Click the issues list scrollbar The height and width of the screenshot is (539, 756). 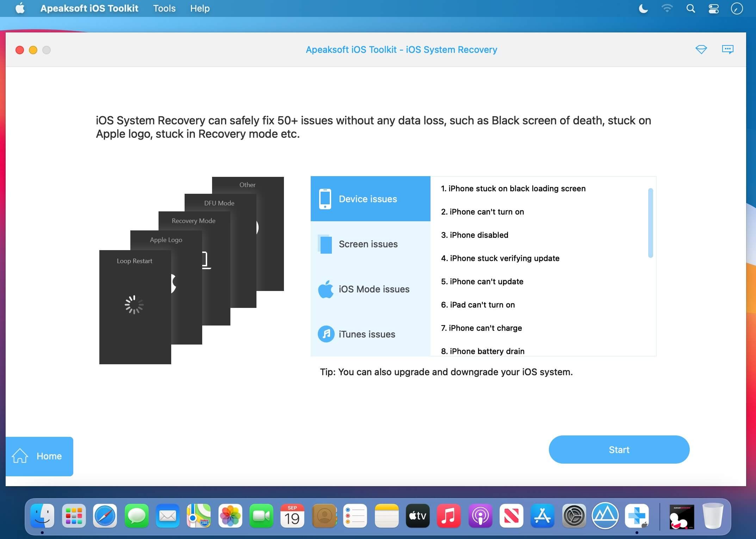coord(650,223)
